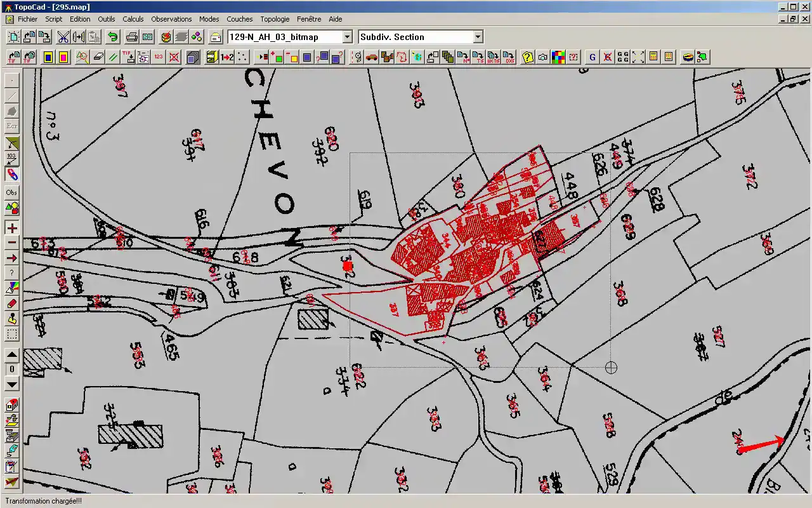Click the down arrow below the 0 counter
This screenshot has height=508, width=812.
coord(11,384)
